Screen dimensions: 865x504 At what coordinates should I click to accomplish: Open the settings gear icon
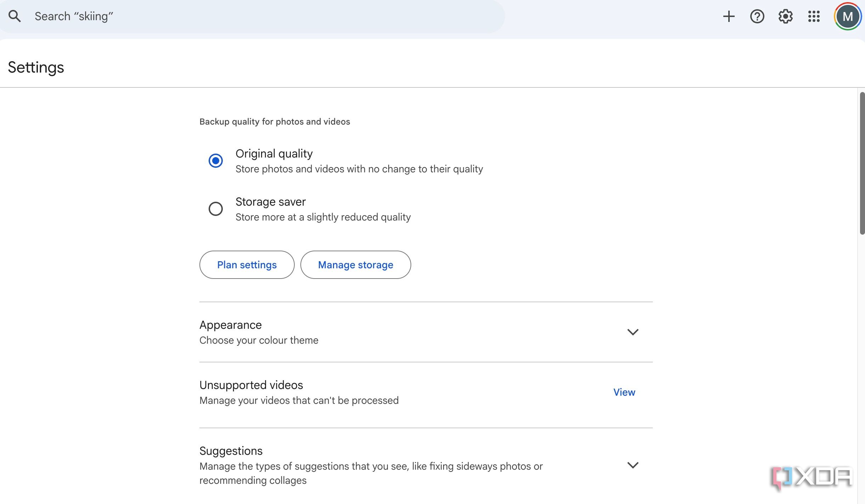[x=785, y=16]
